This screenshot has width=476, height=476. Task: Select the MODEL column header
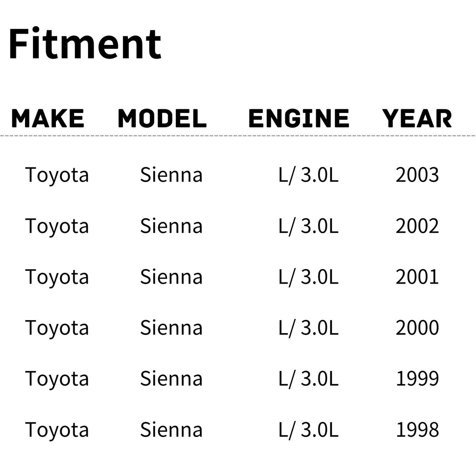[162, 118]
